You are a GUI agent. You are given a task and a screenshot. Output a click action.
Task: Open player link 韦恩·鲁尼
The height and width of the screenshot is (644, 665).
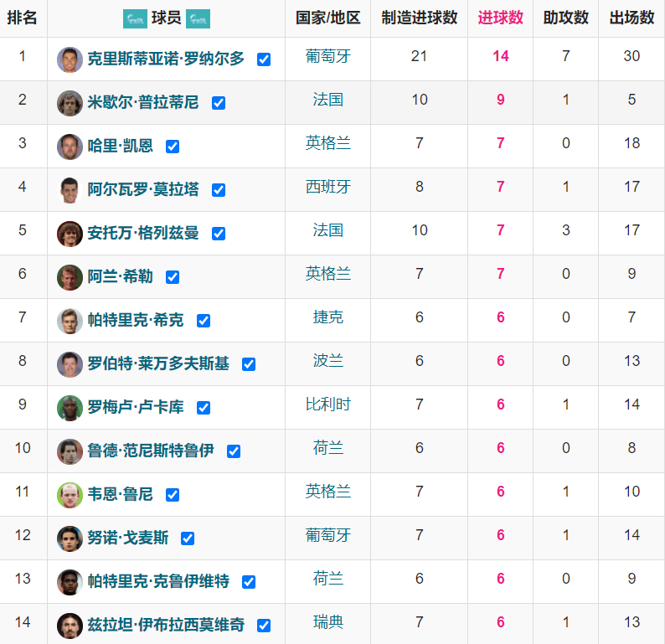[120, 494]
